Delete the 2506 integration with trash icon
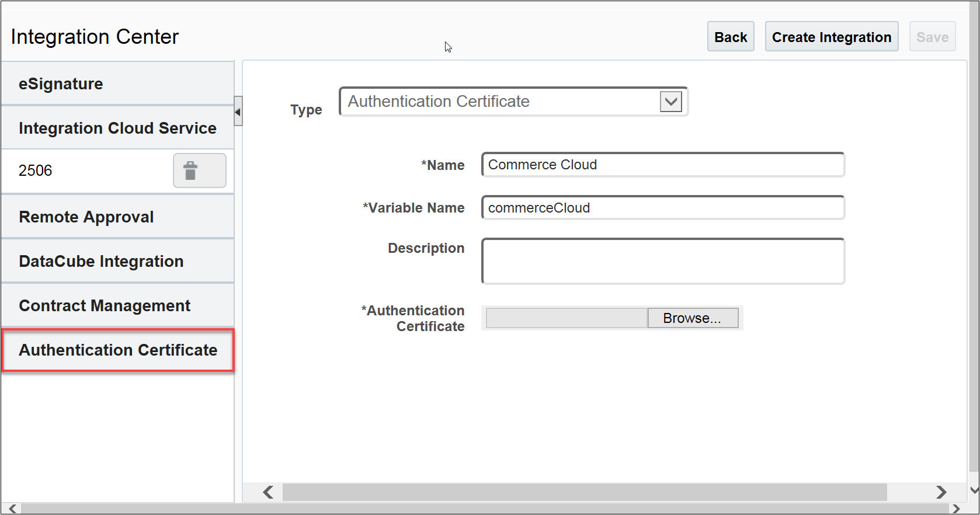The image size is (980, 515). pos(199,170)
